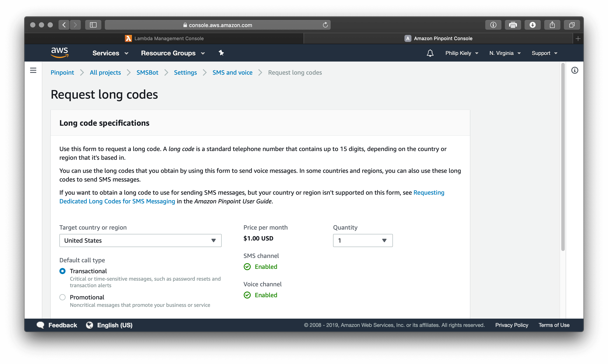
Task: Reload the page with the refresh icon
Action: 325,25
